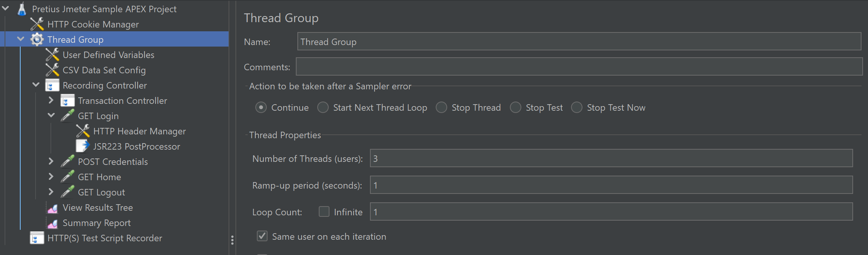Image resolution: width=868 pixels, height=255 pixels.
Task: Click the JSR223 PostProcessor icon
Action: (x=83, y=146)
